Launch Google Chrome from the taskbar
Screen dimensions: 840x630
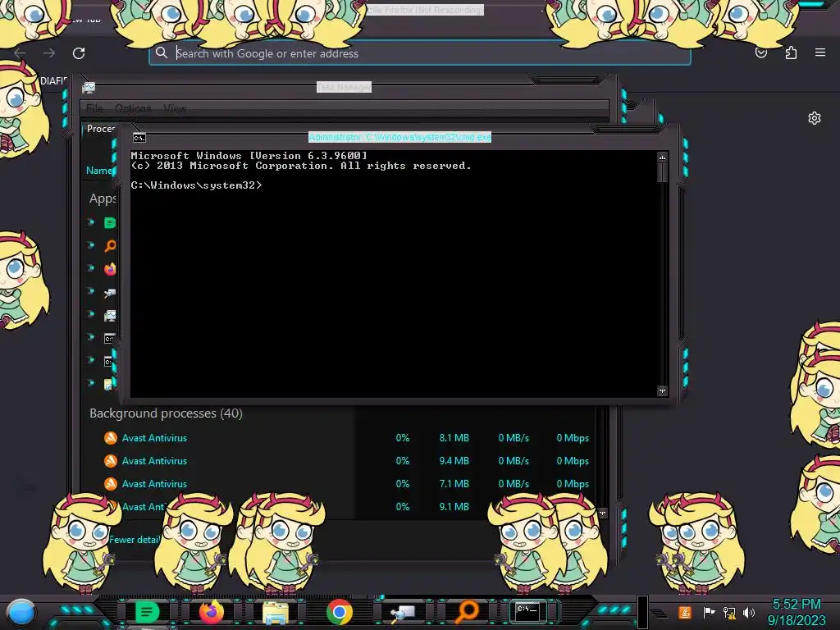(339, 612)
